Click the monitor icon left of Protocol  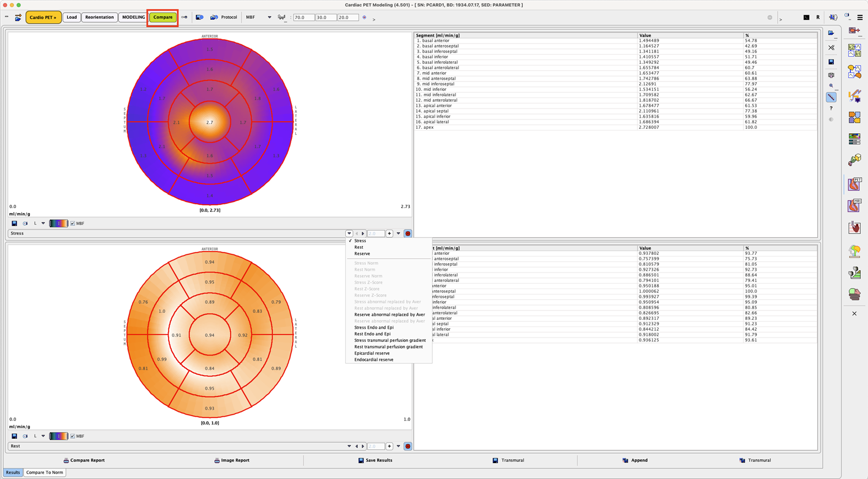pos(199,18)
